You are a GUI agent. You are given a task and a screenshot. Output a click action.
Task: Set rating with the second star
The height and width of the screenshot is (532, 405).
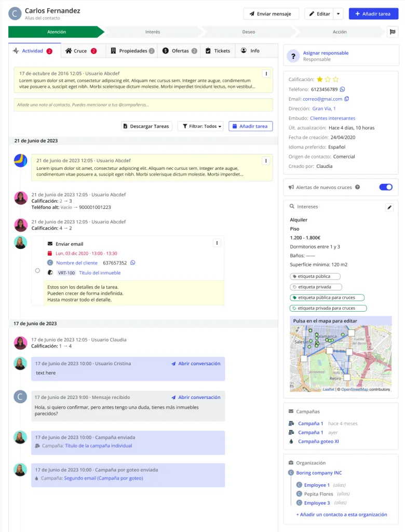pos(328,79)
